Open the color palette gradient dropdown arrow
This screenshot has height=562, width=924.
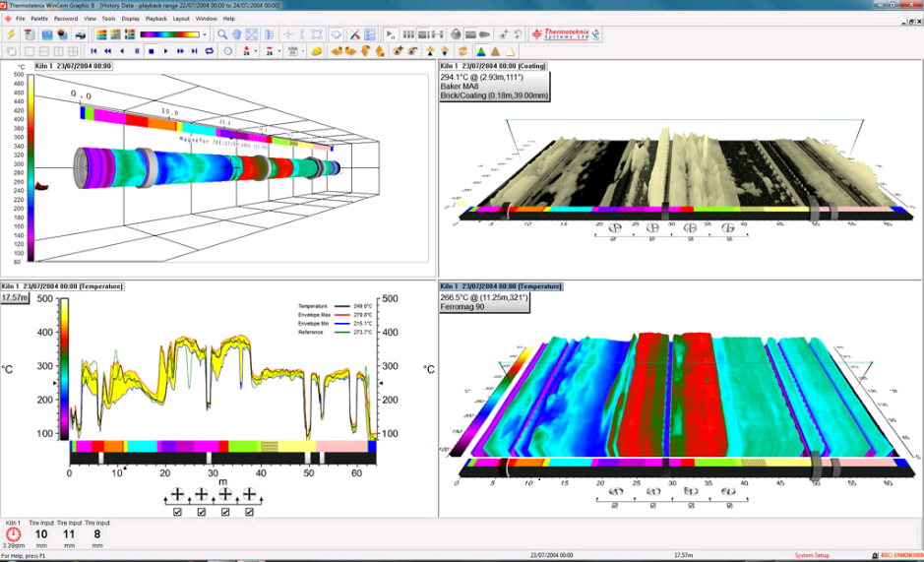click(205, 34)
